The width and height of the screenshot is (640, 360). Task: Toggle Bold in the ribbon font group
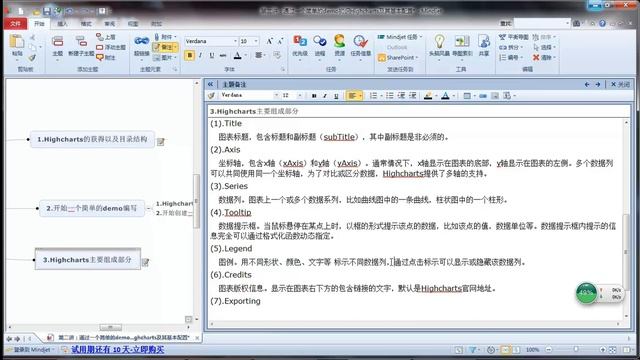(189, 56)
